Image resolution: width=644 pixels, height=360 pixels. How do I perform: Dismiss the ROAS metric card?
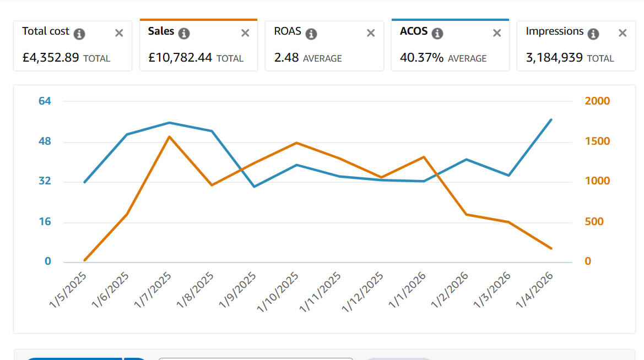[371, 33]
